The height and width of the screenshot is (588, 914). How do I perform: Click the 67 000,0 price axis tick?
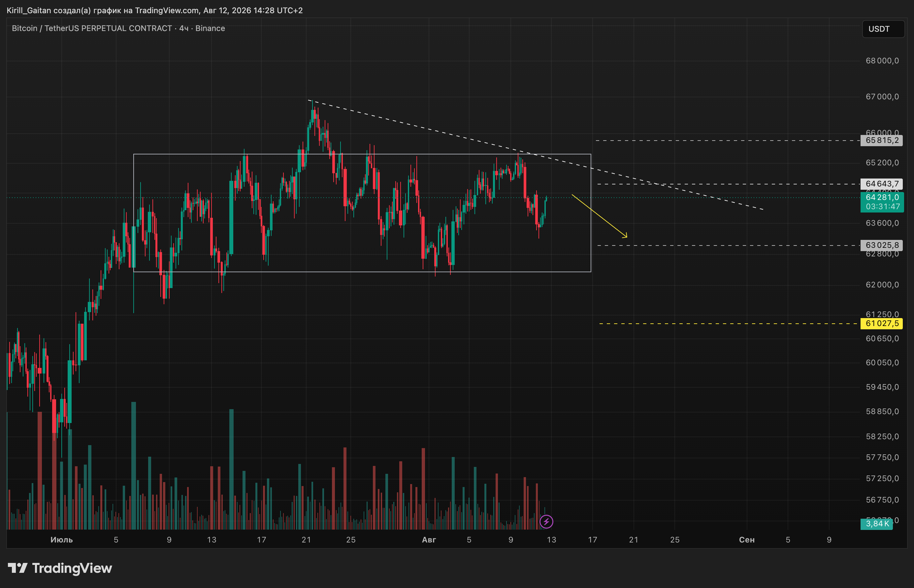click(882, 97)
